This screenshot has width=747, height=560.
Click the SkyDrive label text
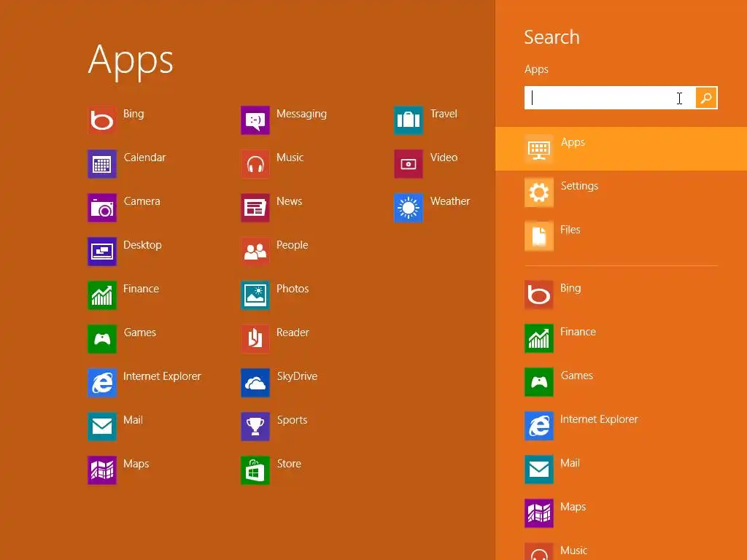pos(297,376)
